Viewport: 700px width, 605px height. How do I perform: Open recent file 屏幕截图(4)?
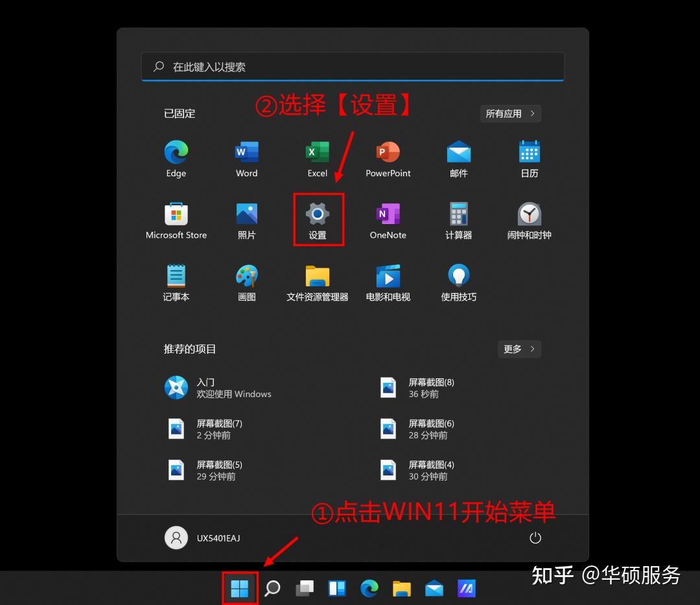(x=417, y=470)
